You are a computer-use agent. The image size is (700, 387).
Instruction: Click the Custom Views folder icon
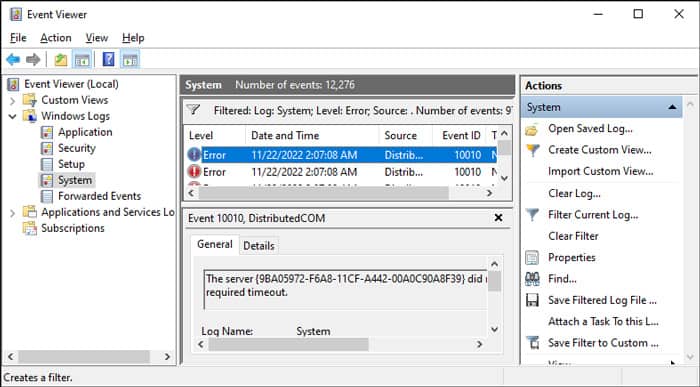30,100
